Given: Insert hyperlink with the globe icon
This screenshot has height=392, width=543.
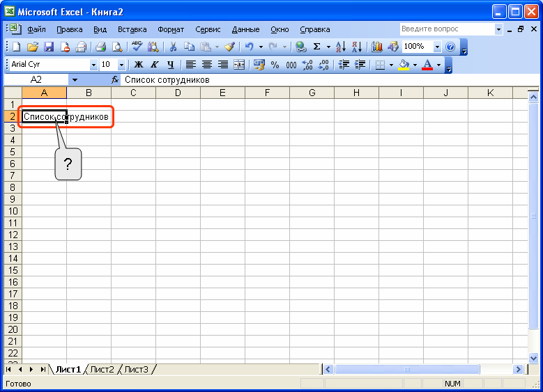Looking at the screenshot, I should [300, 47].
